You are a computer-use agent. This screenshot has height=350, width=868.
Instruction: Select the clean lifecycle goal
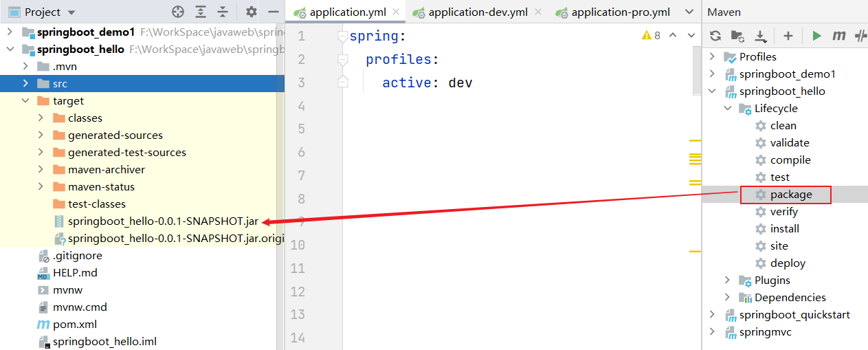tap(783, 125)
